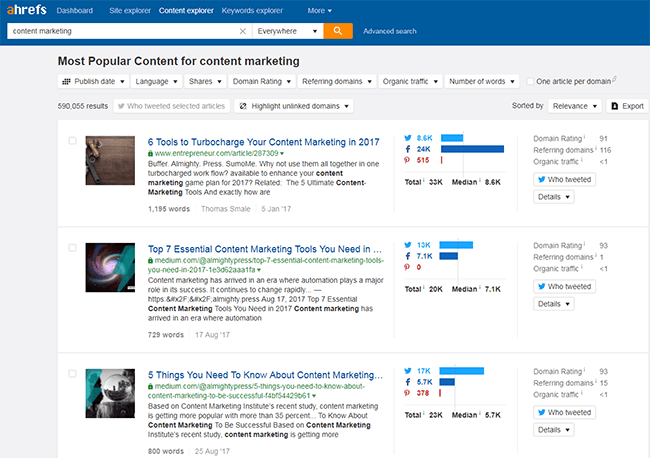Click Who tweeted for entrepreneur.com article

[565, 179]
